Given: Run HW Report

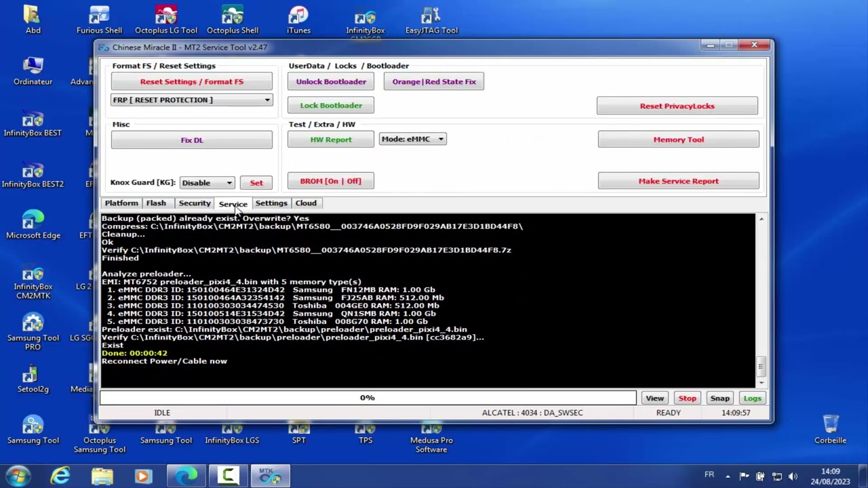Looking at the screenshot, I should tap(331, 140).
